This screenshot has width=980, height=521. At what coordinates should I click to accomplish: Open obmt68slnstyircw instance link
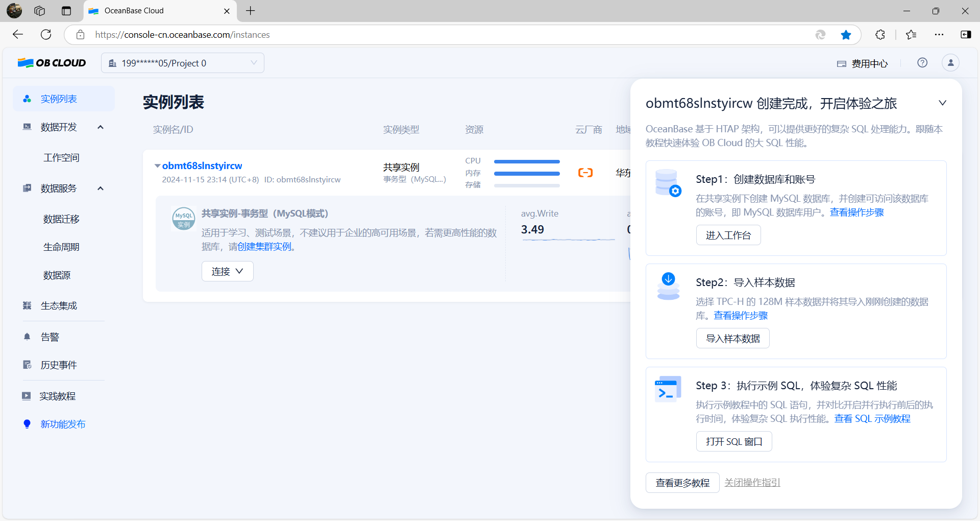[x=202, y=165]
